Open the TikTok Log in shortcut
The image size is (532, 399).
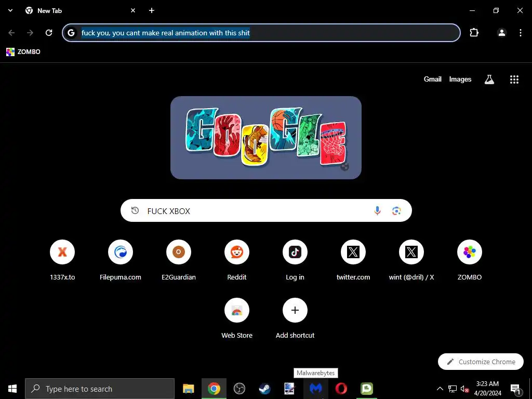pos(295,260)
